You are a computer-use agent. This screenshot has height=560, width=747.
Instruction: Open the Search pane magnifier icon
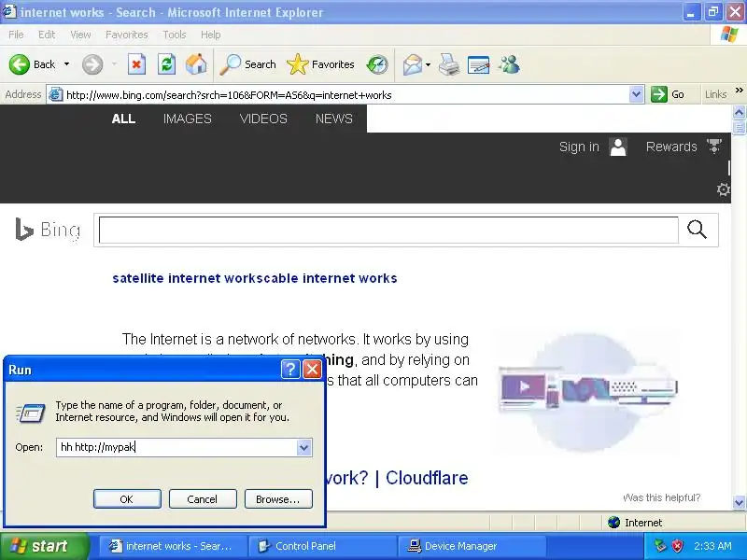pyautogui.click(x=230, y=64)
